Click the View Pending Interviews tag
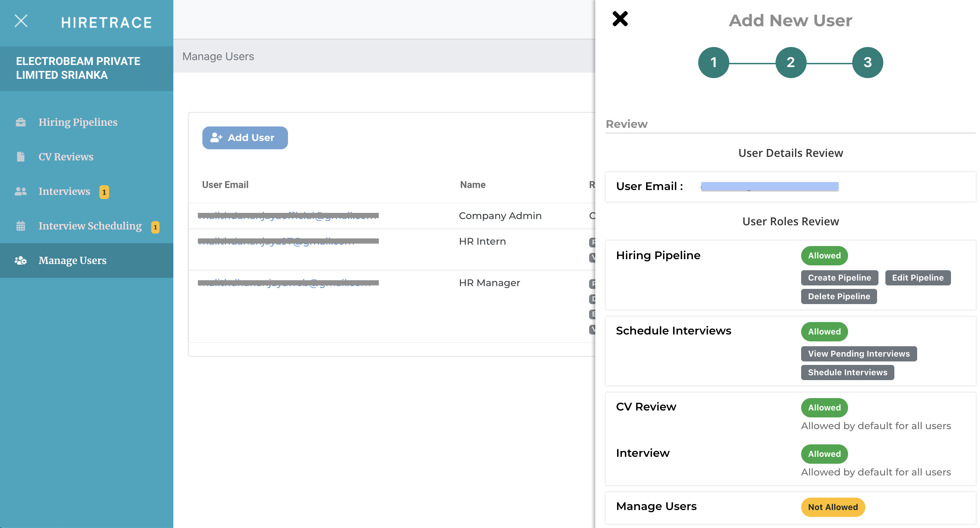 pos(859,353)
